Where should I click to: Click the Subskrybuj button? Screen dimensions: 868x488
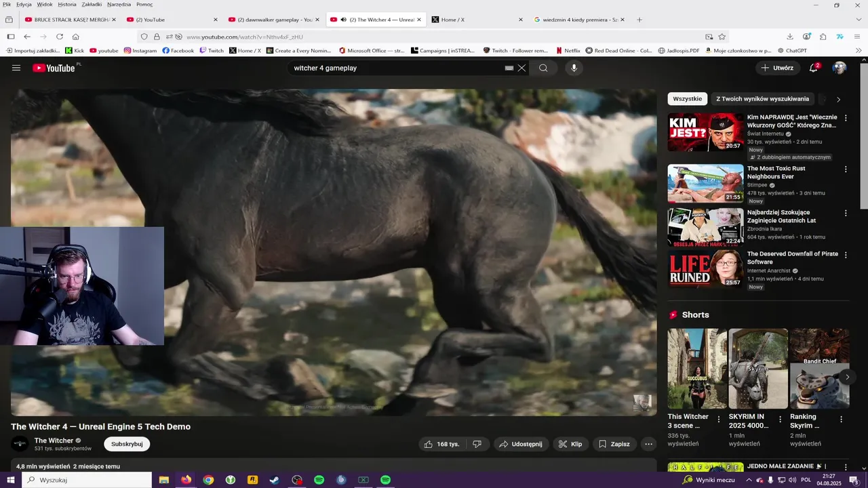coord(127,444)
